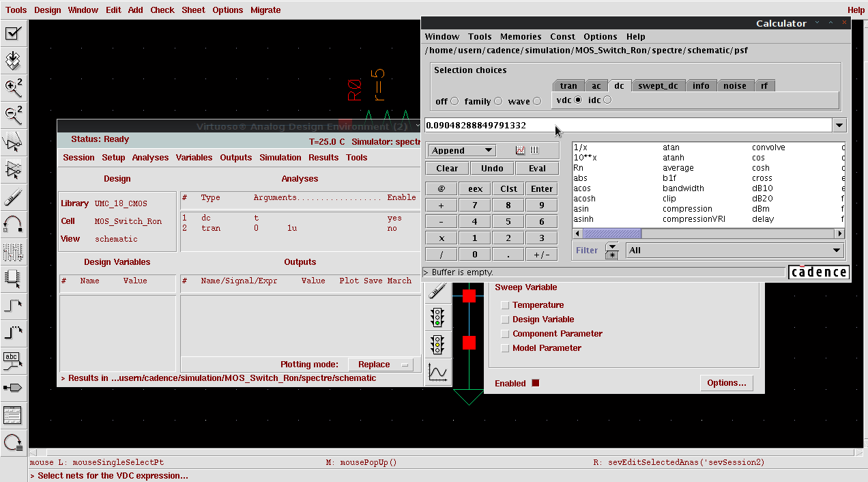Image resolution: width=868 pixels, height=482 pixels.
Task: Click the Plot Outputs waveform icon
Action: (x=437, y=372)
